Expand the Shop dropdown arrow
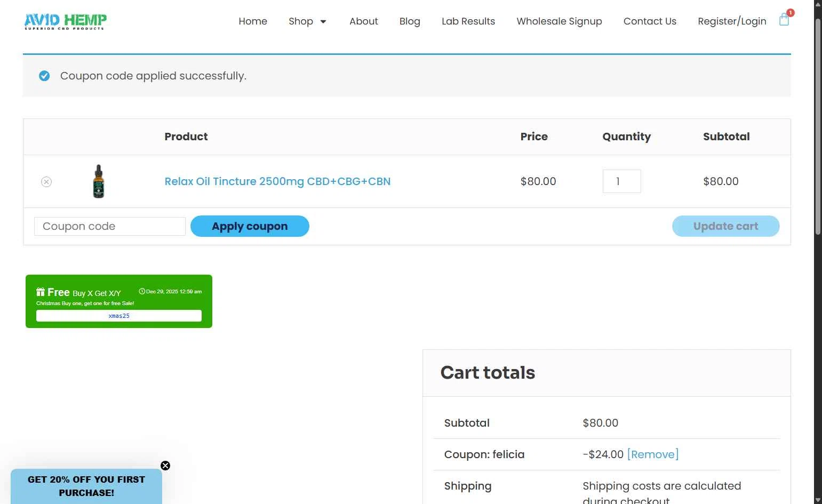The image size is (822, 504). point(323,21)
